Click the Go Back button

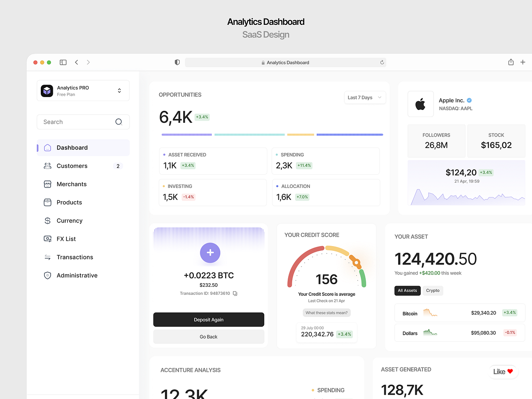pos(208,336)
